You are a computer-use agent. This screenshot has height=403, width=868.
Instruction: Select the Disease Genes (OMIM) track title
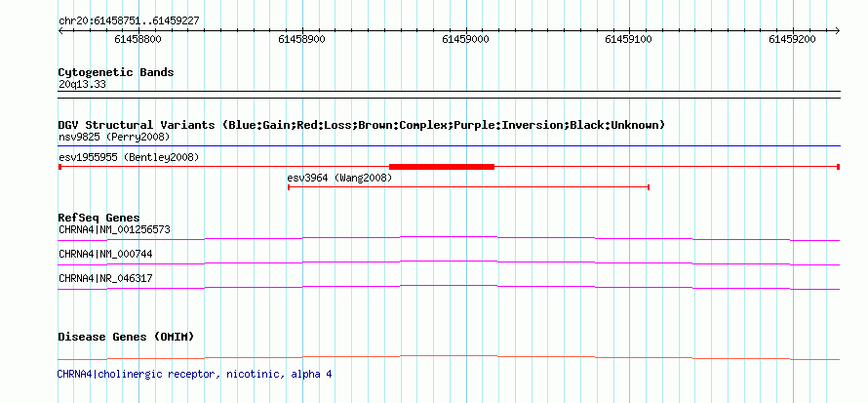click(126, 337)
